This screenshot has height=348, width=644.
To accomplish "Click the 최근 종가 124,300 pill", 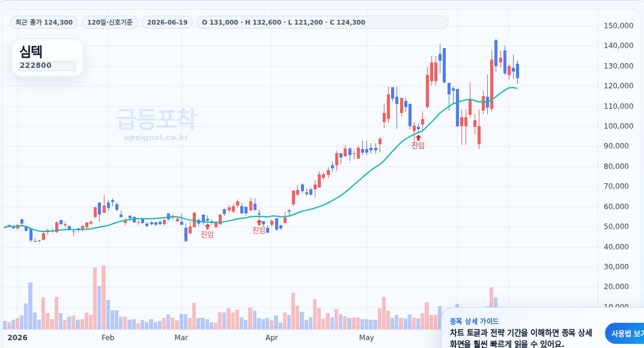I will click(44, 22).
